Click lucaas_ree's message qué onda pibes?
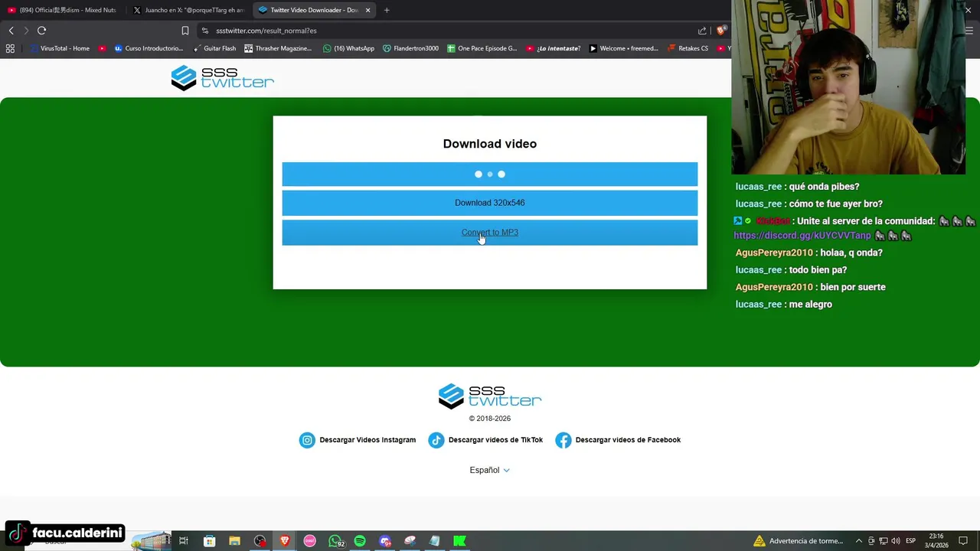This screenshot has width=980, height=551. click(x=824, y=187)
